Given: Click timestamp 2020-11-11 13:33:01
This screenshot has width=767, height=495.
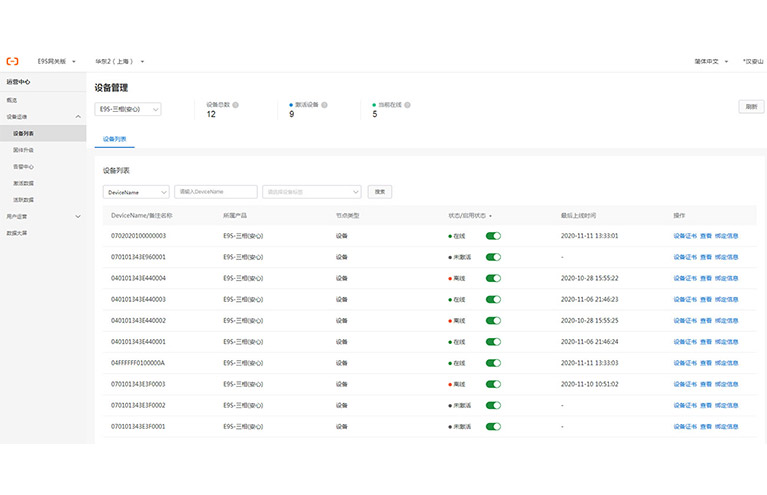Looking at the screenshot, I should point(589,236).
